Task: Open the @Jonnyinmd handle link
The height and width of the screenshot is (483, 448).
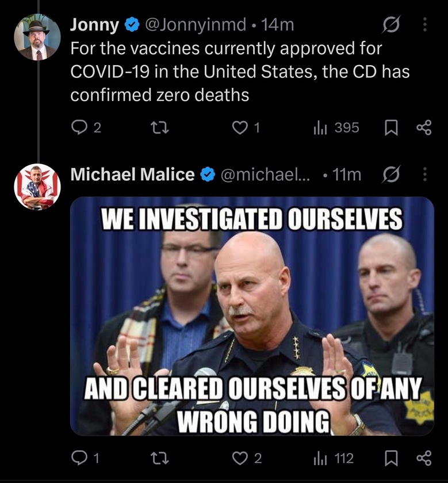Action: click(196, 25)
